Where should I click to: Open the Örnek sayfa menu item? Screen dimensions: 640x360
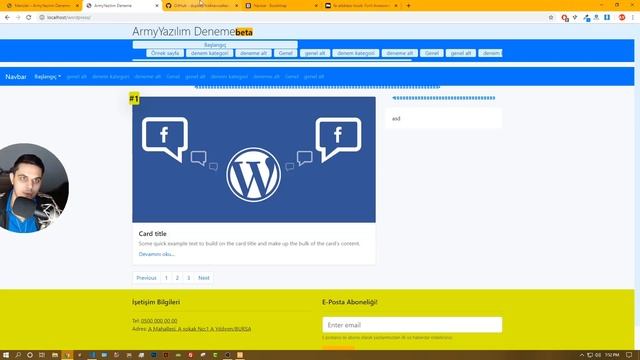pos(165,53)
